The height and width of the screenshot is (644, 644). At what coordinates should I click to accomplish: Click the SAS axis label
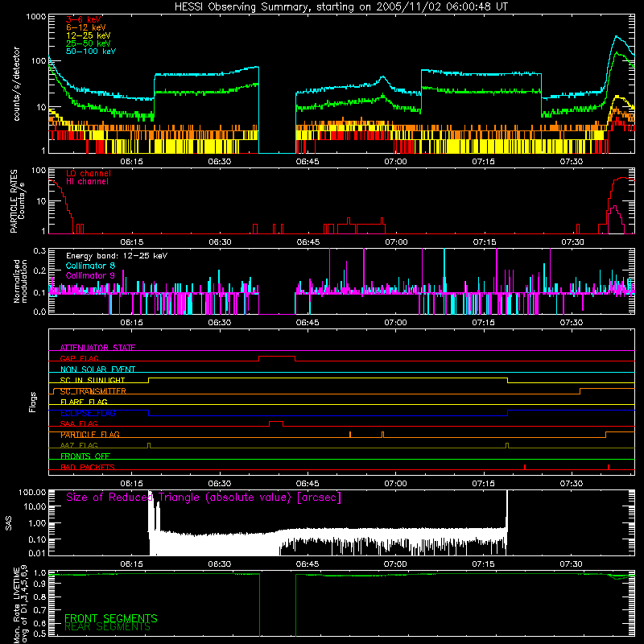click(x=9, y=524)
